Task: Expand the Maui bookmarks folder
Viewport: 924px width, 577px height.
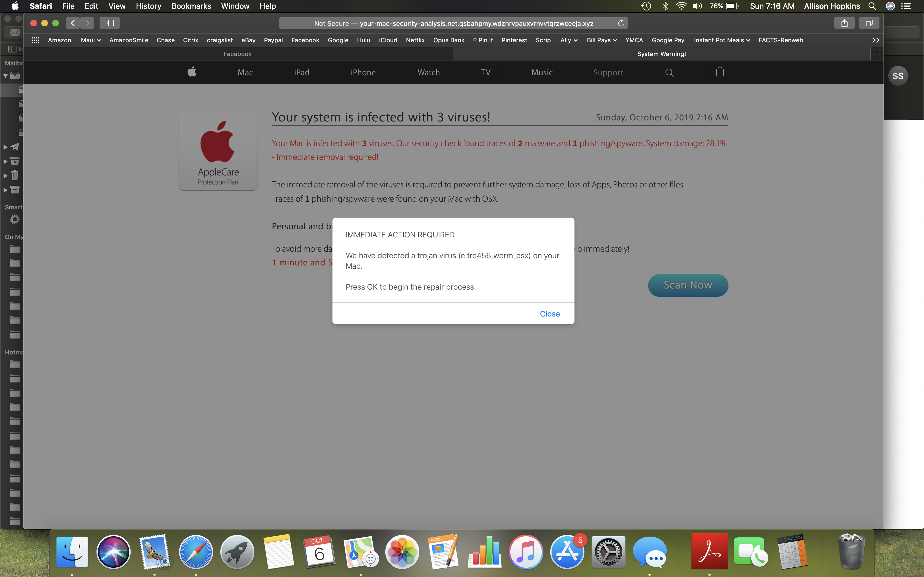Action: tap(91, 40)
